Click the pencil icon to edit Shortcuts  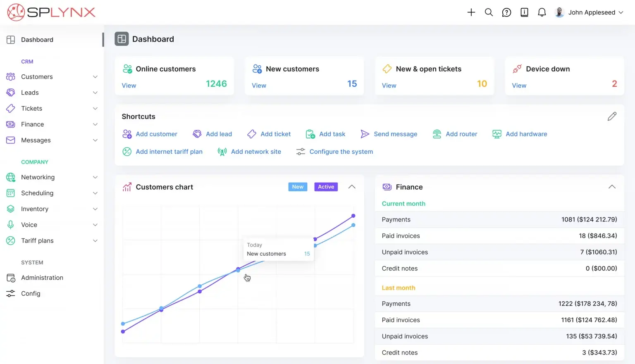612,116
